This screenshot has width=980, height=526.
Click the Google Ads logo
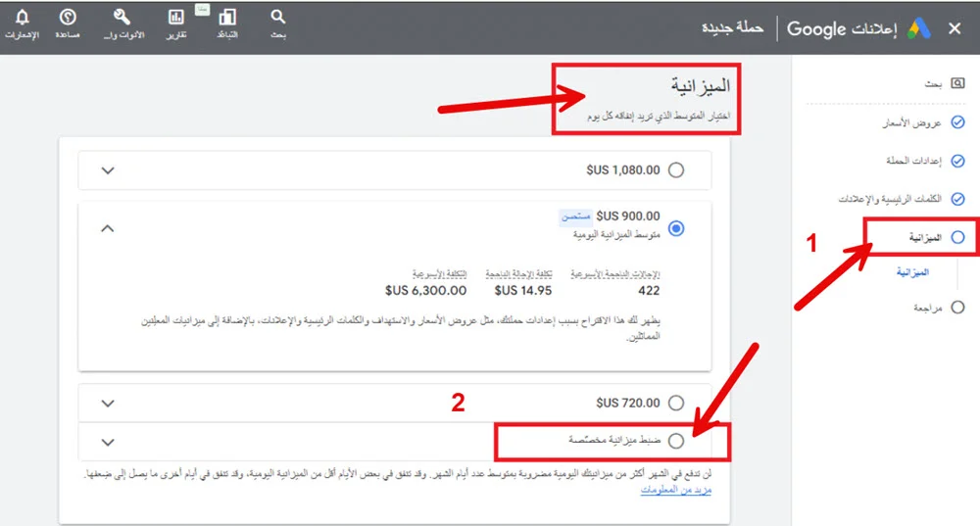click(919, 28)
